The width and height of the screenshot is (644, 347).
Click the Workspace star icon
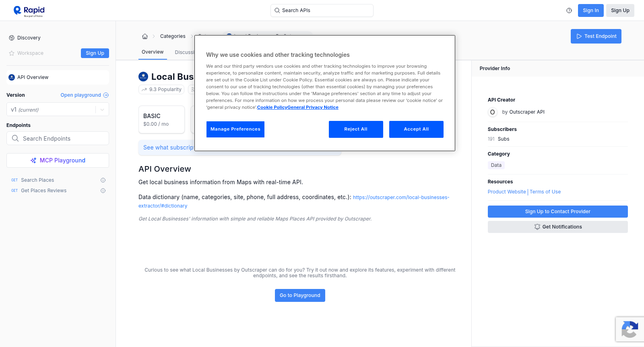(12, 53)
